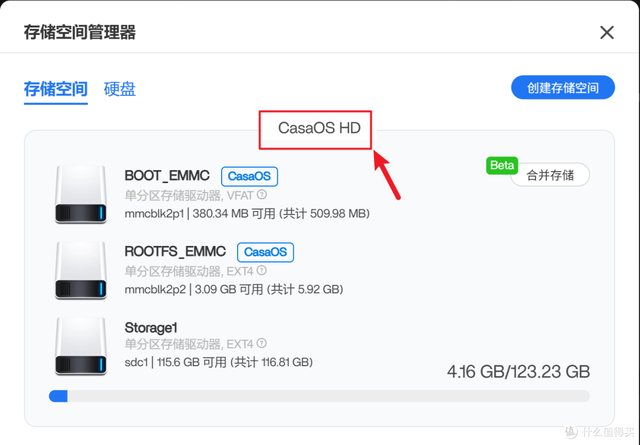Select the BOOT_EMMC volume name

coord(167,176)
